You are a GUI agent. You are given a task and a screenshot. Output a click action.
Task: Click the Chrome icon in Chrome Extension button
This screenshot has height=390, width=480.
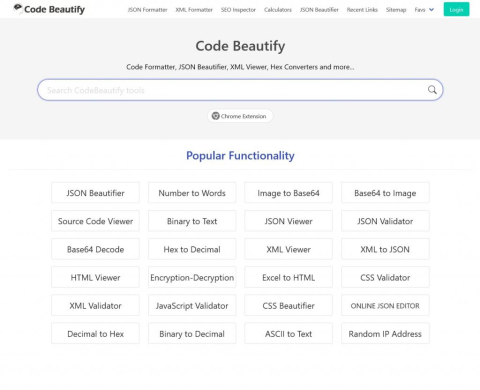click(x=215, y=116)
